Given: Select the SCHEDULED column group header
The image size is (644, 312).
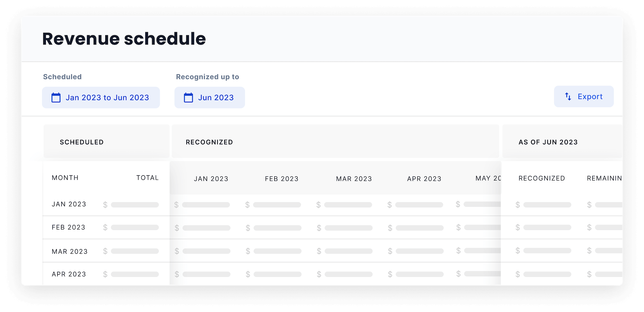Looking at the screenshot, I should 82,142.
